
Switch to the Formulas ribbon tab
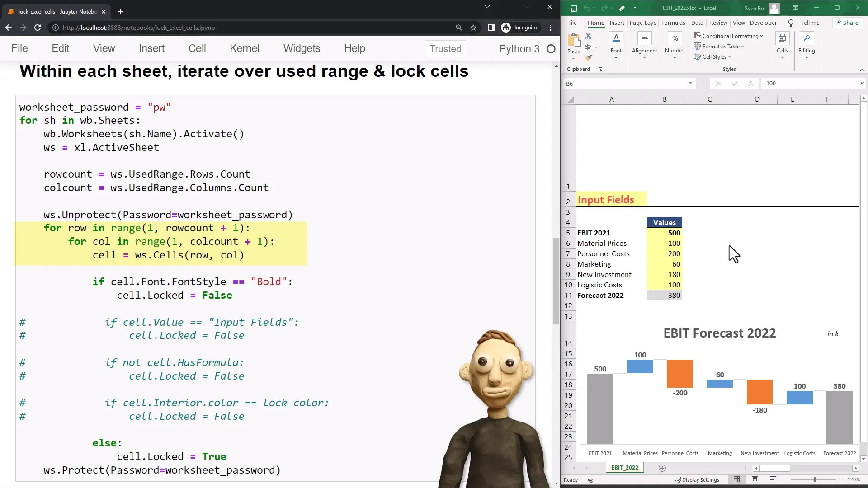pos(673,23)
